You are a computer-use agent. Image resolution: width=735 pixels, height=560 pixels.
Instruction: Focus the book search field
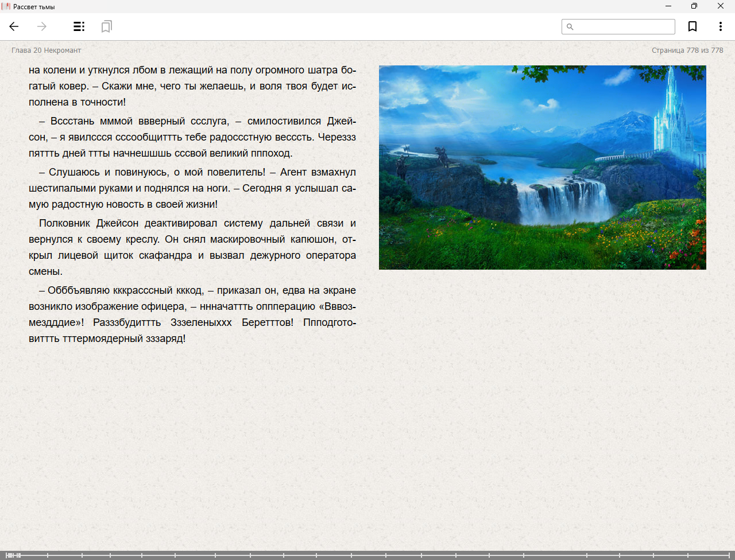click(624, 27)
